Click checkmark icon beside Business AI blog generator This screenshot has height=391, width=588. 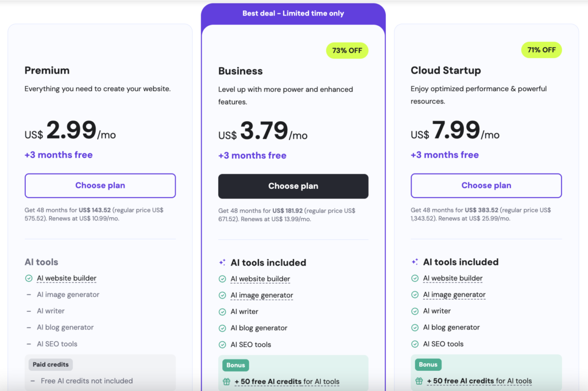coord(222,328)
